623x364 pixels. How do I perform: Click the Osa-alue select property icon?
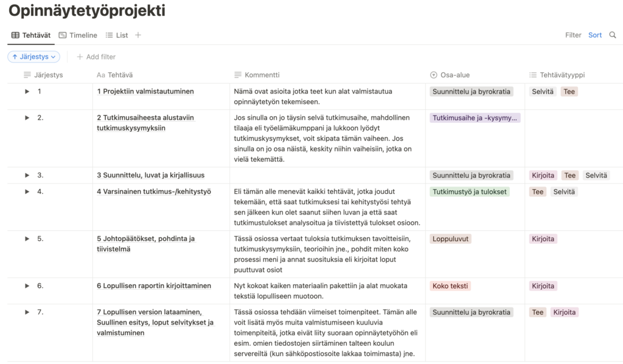433,75
